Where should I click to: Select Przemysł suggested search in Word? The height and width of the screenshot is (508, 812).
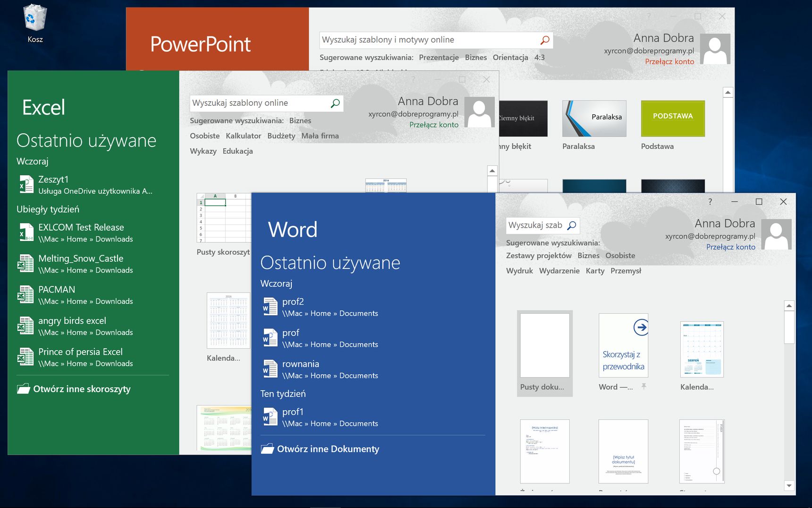click(x=626, y=271)
